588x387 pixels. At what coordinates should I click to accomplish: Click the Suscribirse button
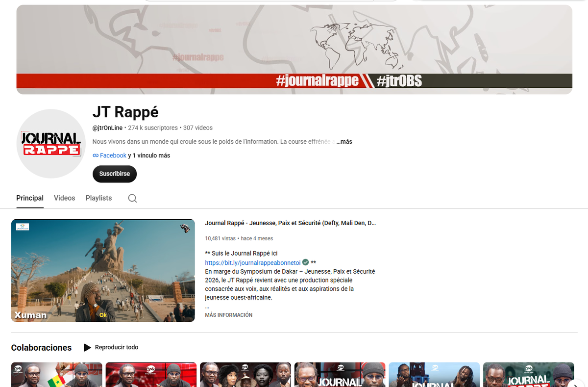pos(115,174)
